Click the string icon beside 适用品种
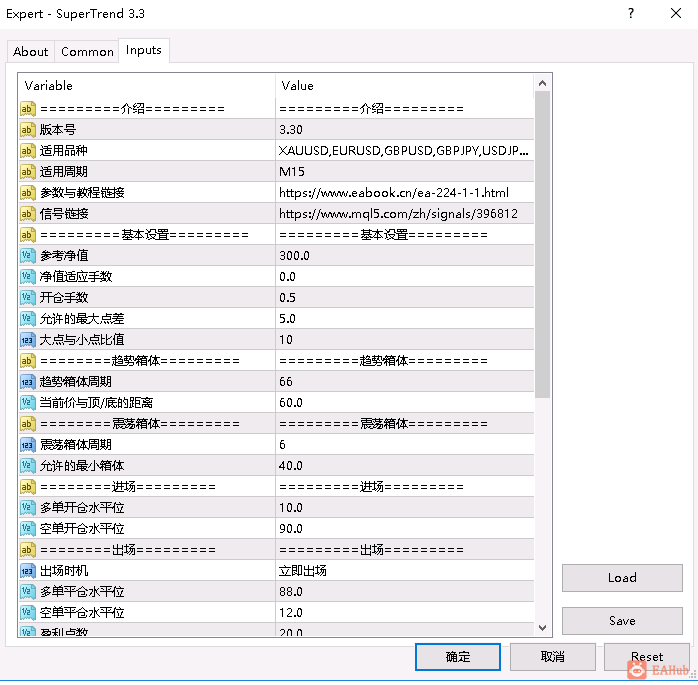The width and height of the screenshot is (698, 685). coord(27,150)
